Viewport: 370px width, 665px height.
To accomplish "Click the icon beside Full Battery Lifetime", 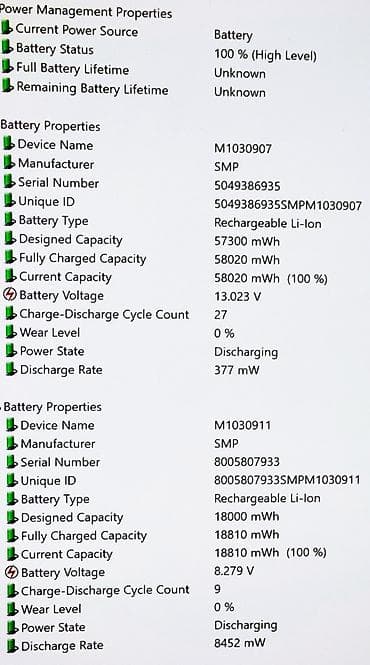I will [8, 67].
